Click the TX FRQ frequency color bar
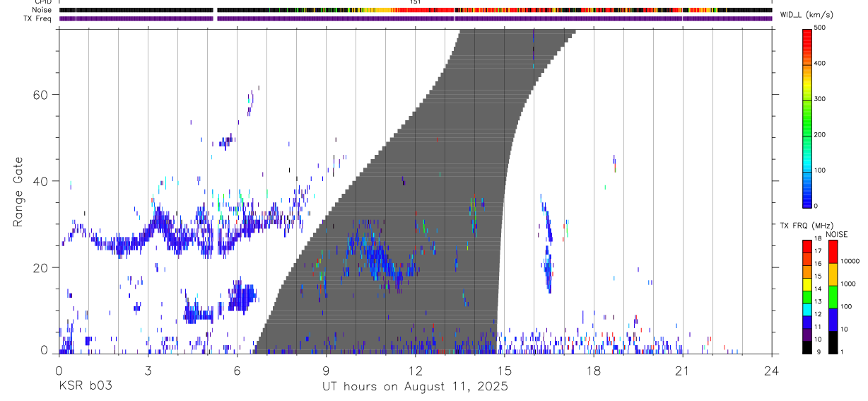Screen dimensions: 868x401 [x=807, y=296]
